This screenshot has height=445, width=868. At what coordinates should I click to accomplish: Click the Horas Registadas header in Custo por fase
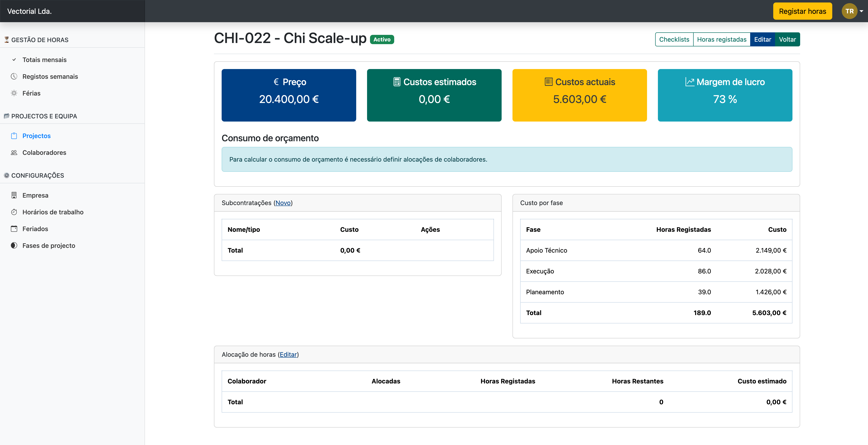click(683, 230)
